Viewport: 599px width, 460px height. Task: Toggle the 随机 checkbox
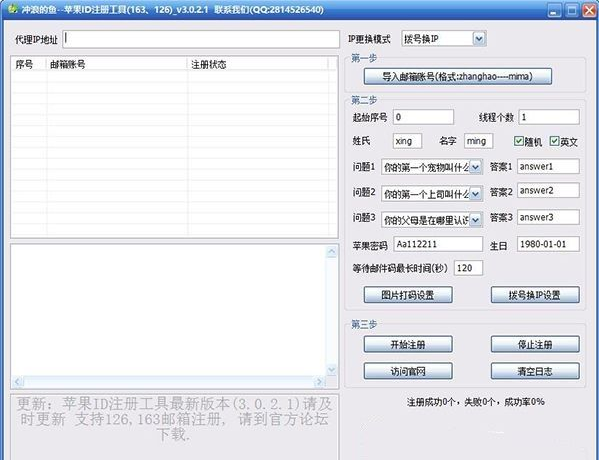click(518, 141)
